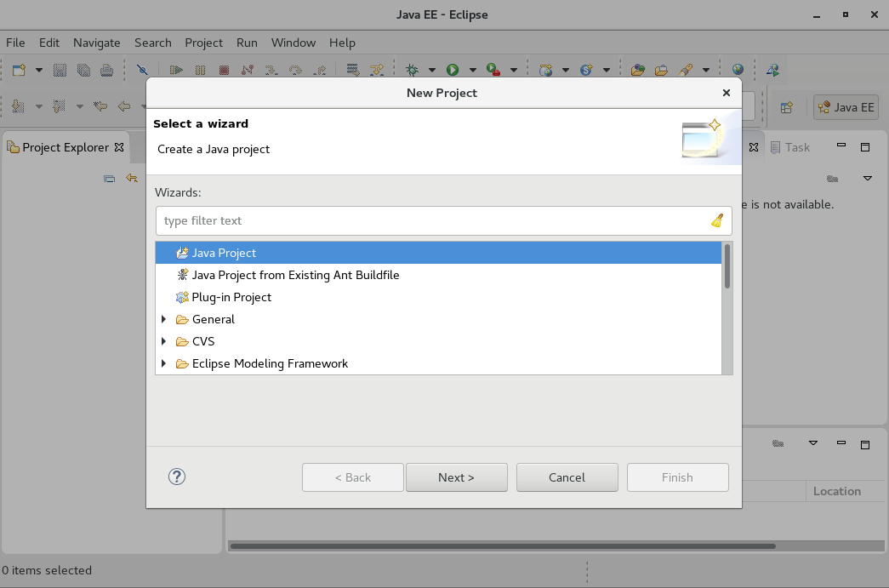Click the green Run icon

point(453,70)
